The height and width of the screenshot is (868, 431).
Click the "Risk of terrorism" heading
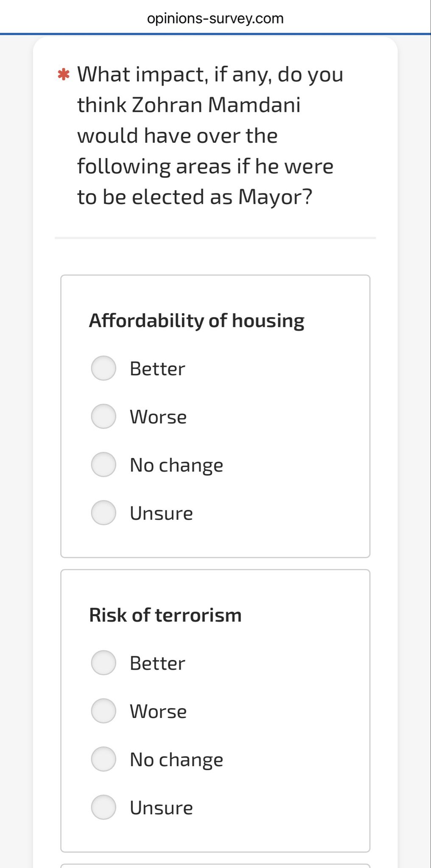165,615
